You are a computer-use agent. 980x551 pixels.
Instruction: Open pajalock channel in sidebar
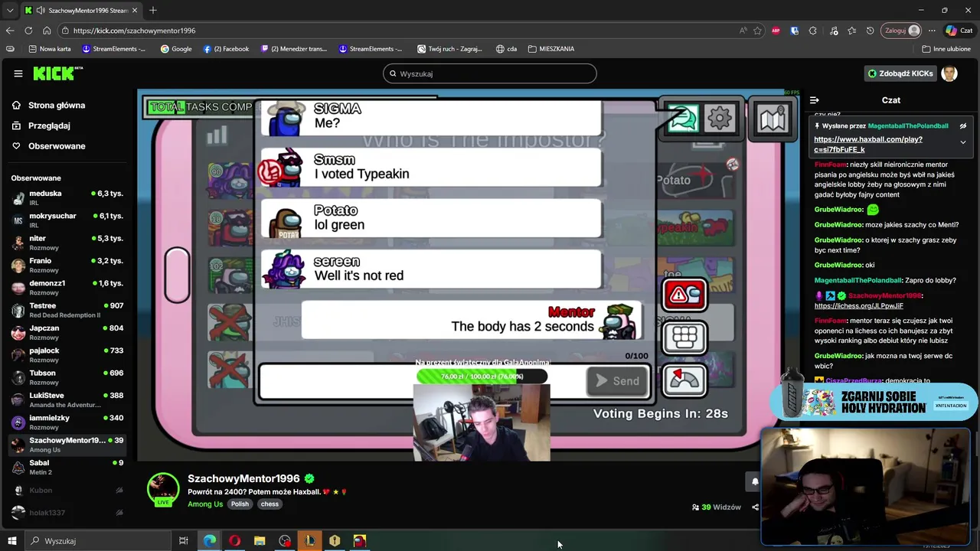point(67,354)
